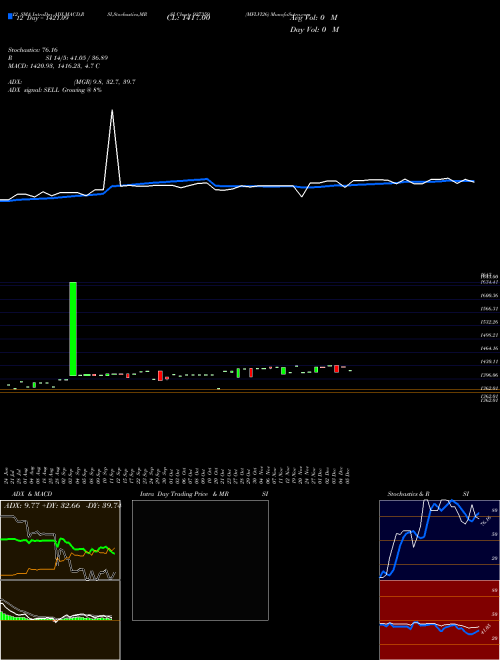Viewport: 500px width, 660px height.
Task: Click the tall white price spike peak
Action: 112,111
